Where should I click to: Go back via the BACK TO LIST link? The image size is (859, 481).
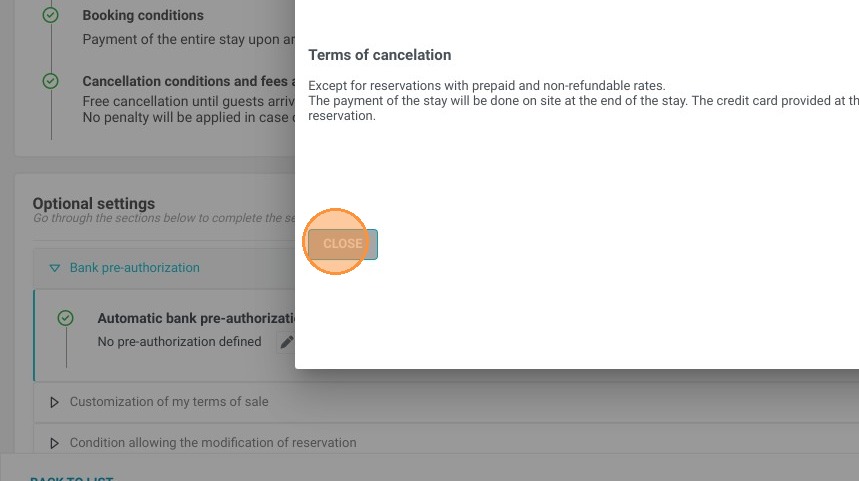pyautogui.click(x=72, y=477)
